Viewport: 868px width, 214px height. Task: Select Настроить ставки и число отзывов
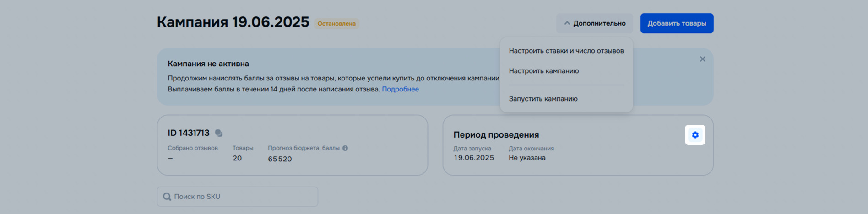click(566, 51)
